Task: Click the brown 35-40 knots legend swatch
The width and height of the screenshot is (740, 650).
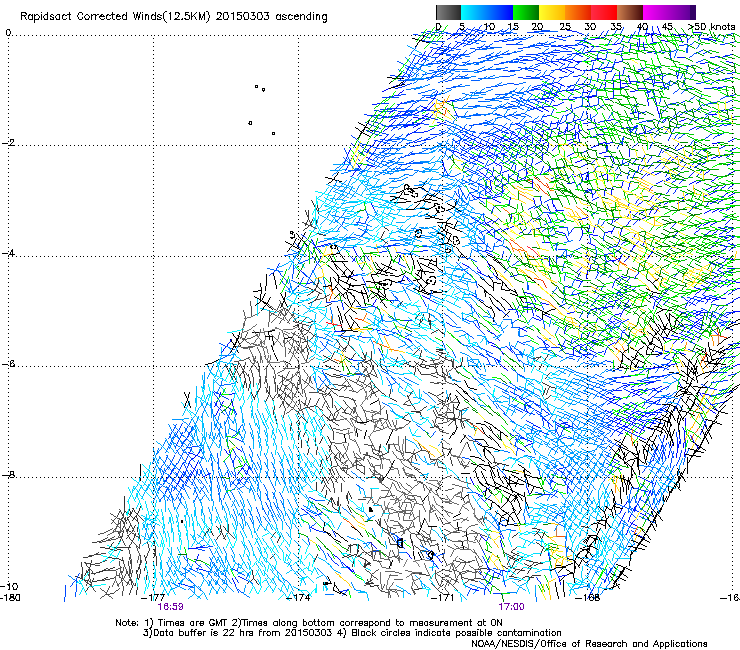Action: [630, 12]
